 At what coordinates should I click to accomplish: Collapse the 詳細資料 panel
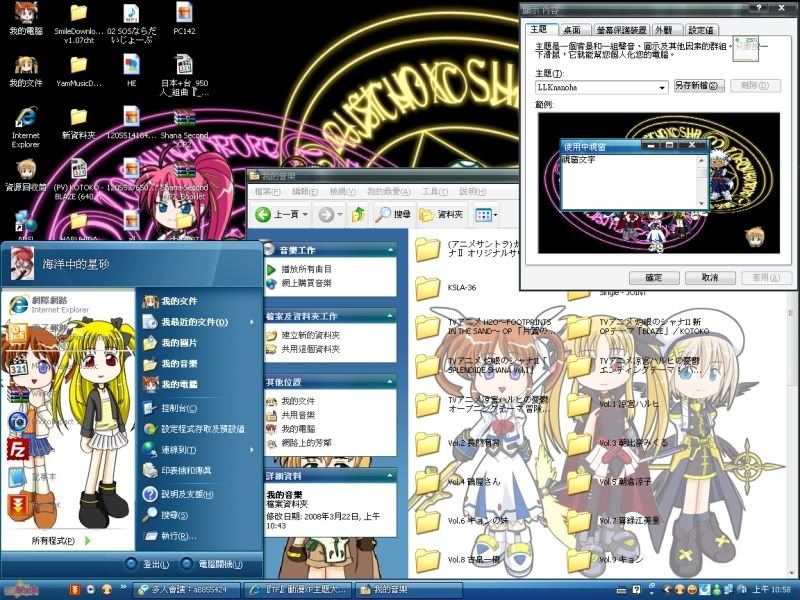(390, 476)
